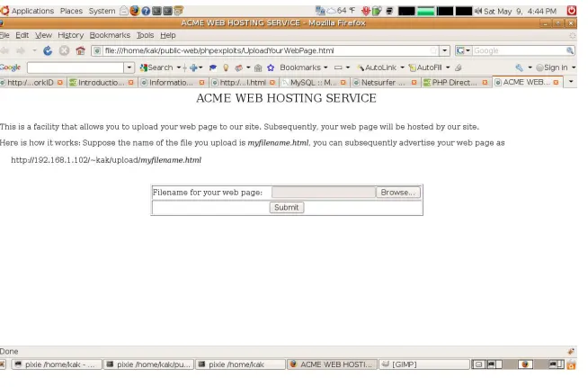Click the Google Toolbar search input box

pos(76,67)
